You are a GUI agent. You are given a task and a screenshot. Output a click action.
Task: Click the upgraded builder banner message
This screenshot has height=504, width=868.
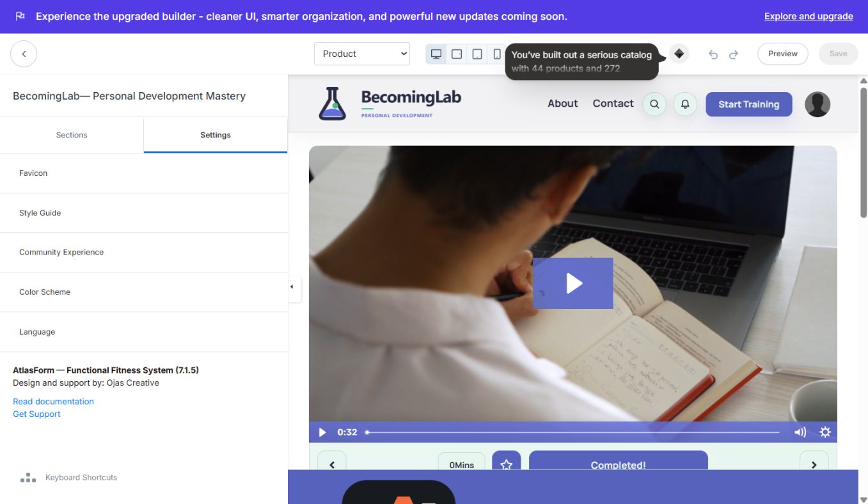301,17
